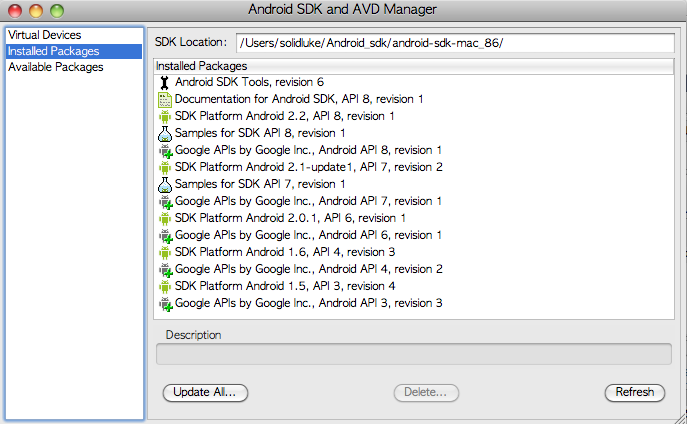Click the android icon for SDK Platform 2.0.1
The width and height of the screenshot is (687, 424).
pos(165,219)
